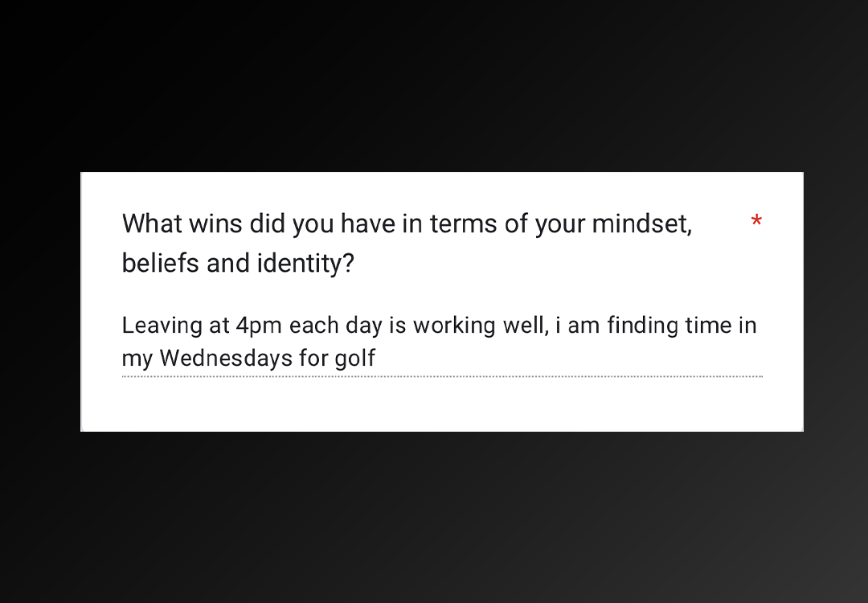Click the dark background below the form card
The height and width of the screenshot is (603, 868).
434,518
